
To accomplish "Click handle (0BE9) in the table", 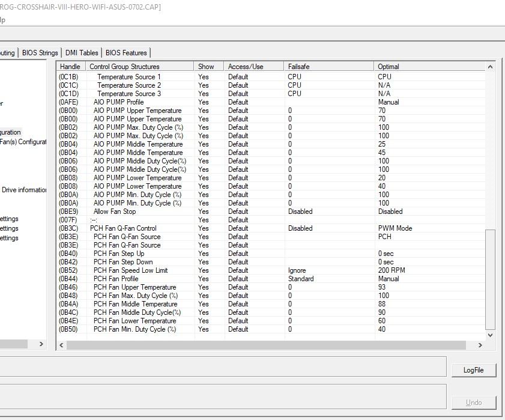I will [68, 212].
